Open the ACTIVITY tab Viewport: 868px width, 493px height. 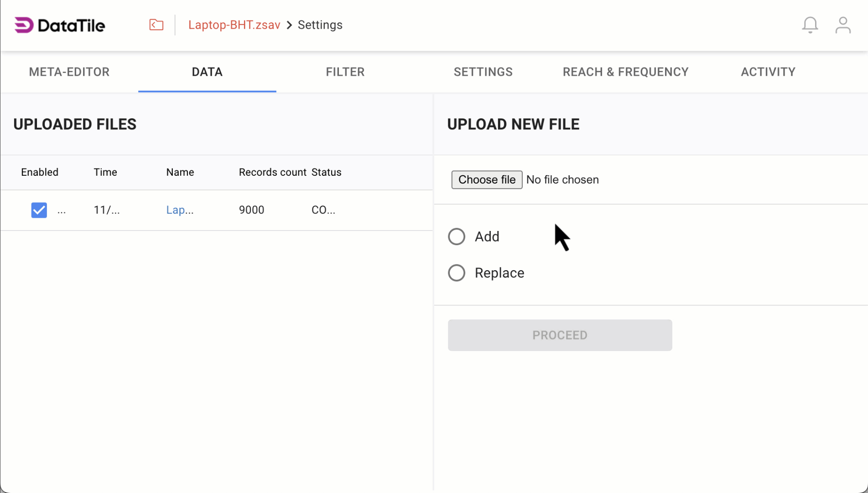pyautogui.click(x=768, y=72)
